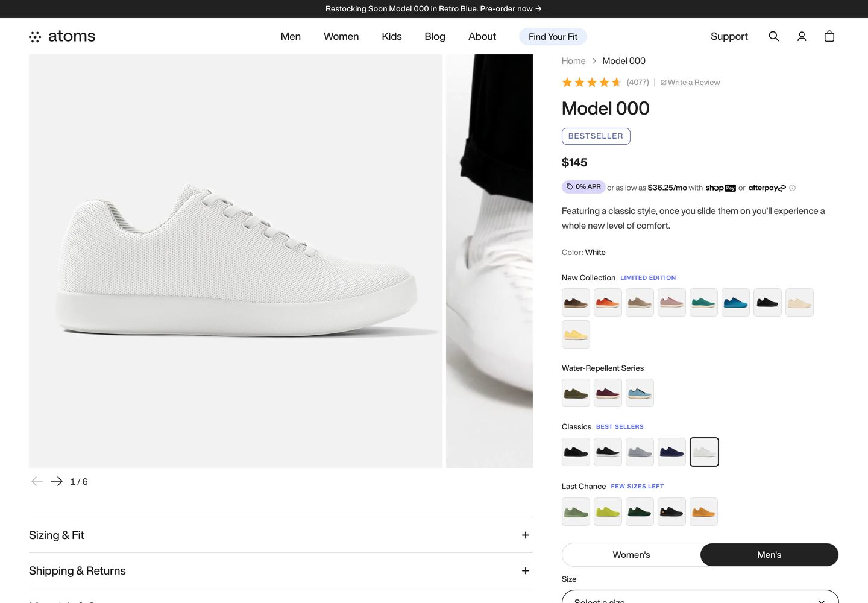Image resolution: width=868 pixels, height=603 pixels.
Task: Open the account profile icon
Action: [x=802, y=36]
